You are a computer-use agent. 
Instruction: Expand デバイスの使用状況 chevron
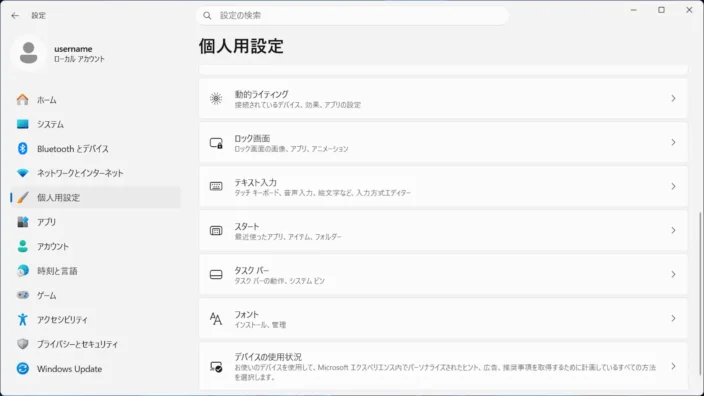point(673,366)
